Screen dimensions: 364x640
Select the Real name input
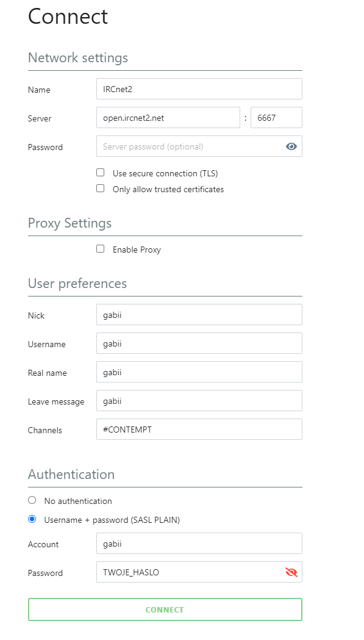199,372
